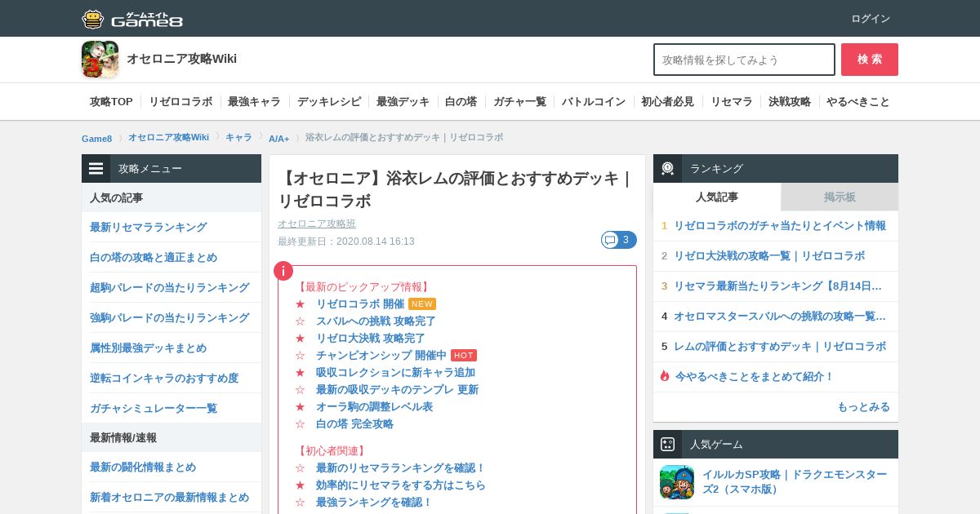Open the やるべきこと nav item
Image resolution: width=980 pixels, height=514 pixels.
[858, 102]
